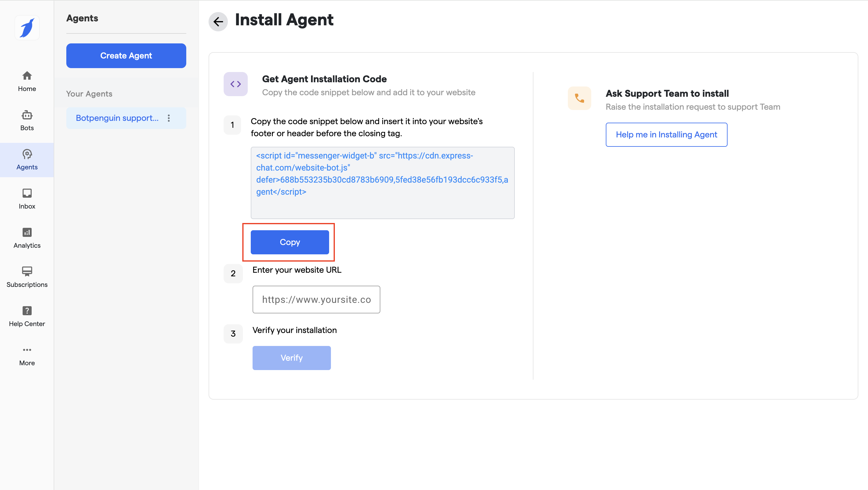Open Subscriptions in sidebar
868x490 pixels.
[x=27, y=277]
